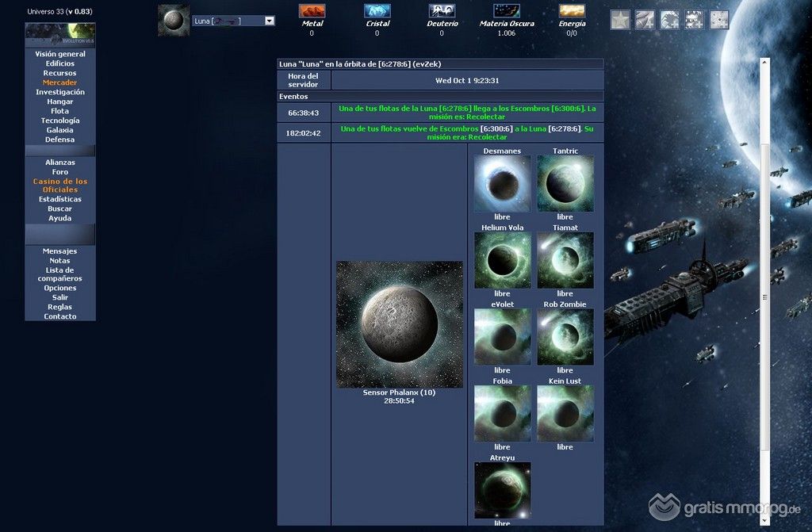Image resolution: width=812 pixels, height=532 pixels.
Task: Go to the Galaxia menu item
Action: coord(60,130)
